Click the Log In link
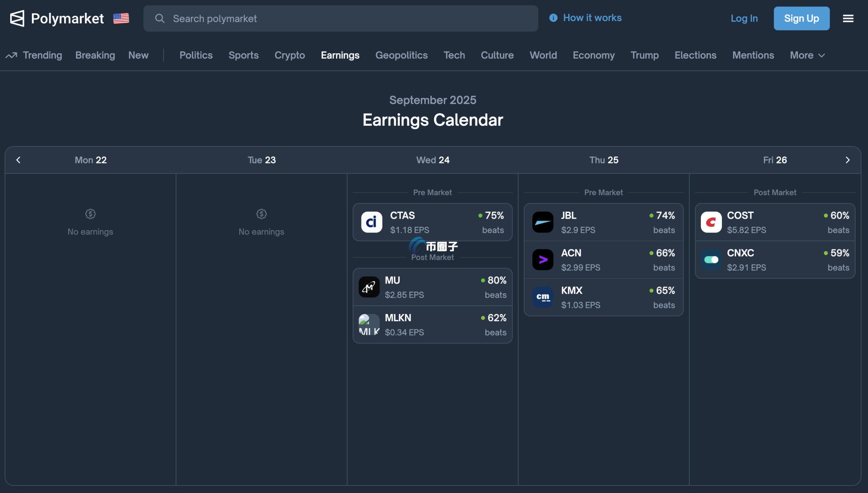Viewport: 868px width, 493px height. [x=744, y=18]
